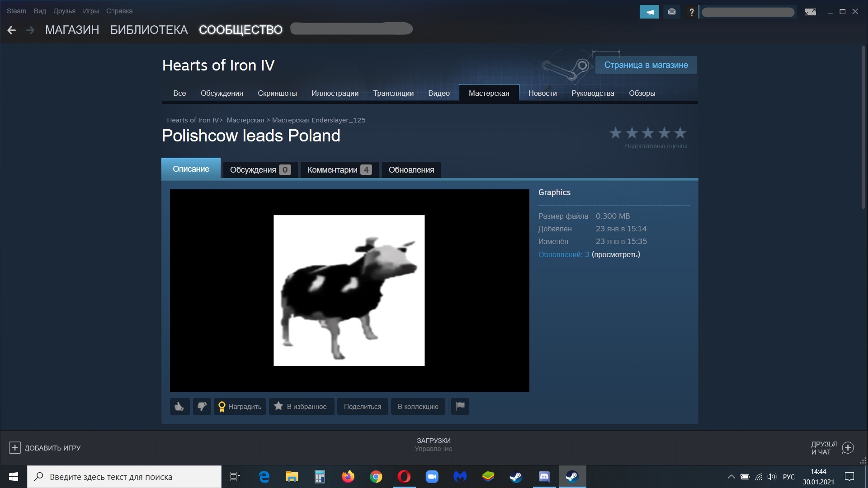Open the Вид menu
This screenshot has height=488, width=868.
(40, 11)
